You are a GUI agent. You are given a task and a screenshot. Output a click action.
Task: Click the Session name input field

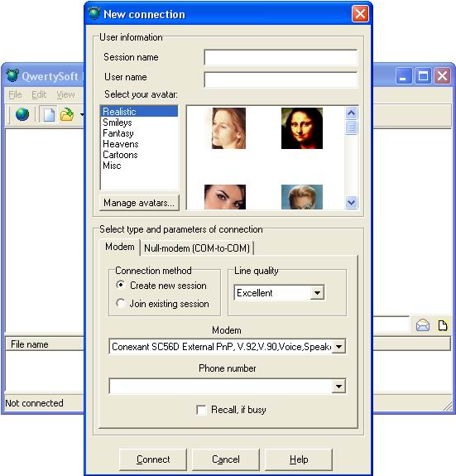[x=281, y=57]
